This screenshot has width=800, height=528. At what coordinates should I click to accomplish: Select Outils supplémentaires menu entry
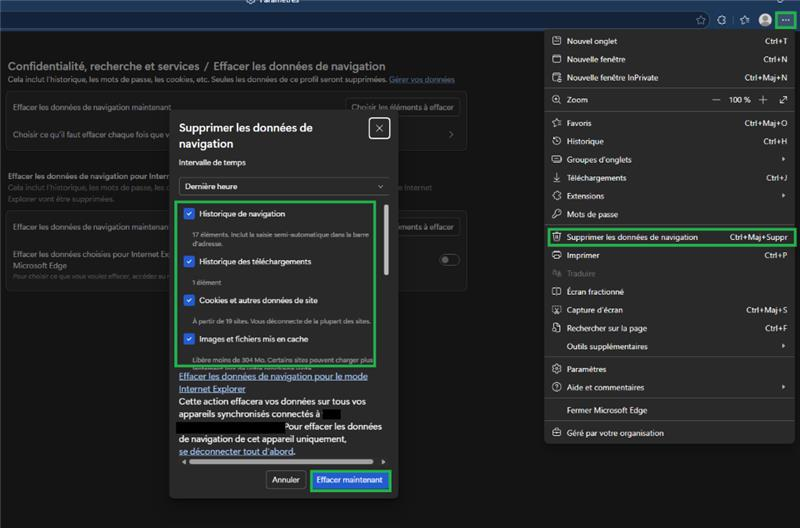669,346
